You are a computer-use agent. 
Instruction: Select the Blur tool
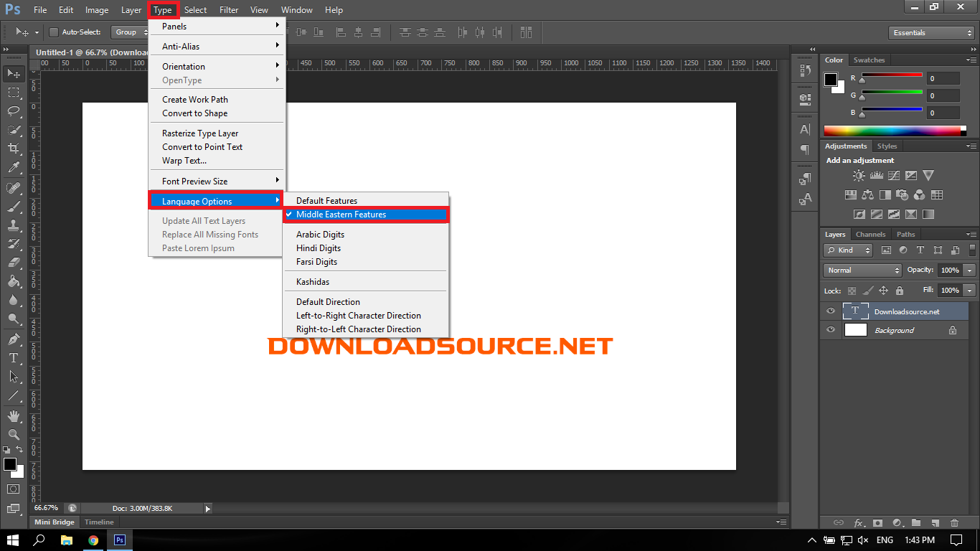click(x=14, y=300)
